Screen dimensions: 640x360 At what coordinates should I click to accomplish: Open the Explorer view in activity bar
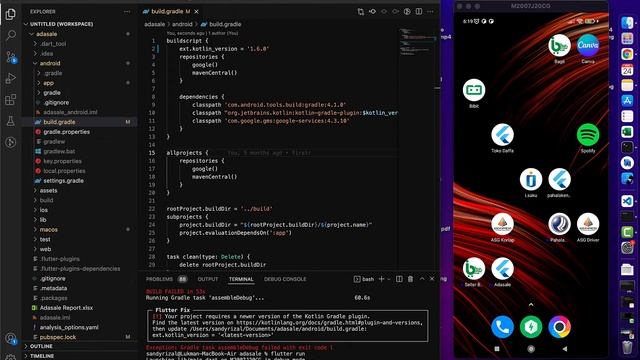pyautogui.click(x=11, y=14)
